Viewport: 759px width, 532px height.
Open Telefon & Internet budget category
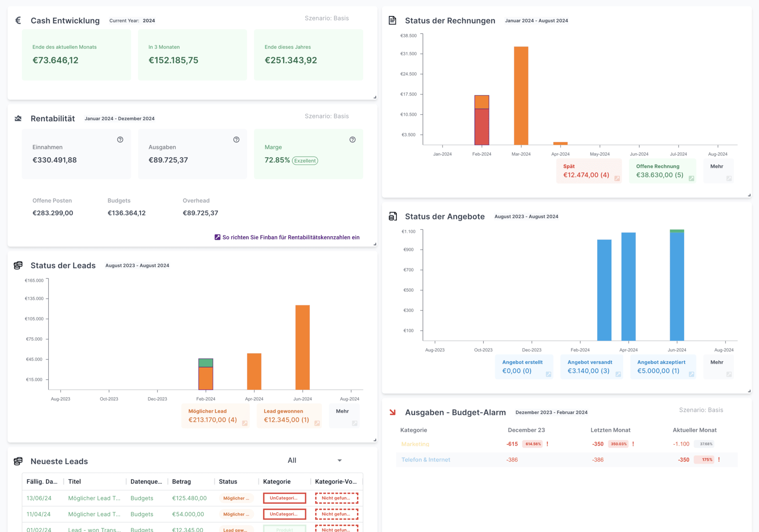(x=426, y=460)
